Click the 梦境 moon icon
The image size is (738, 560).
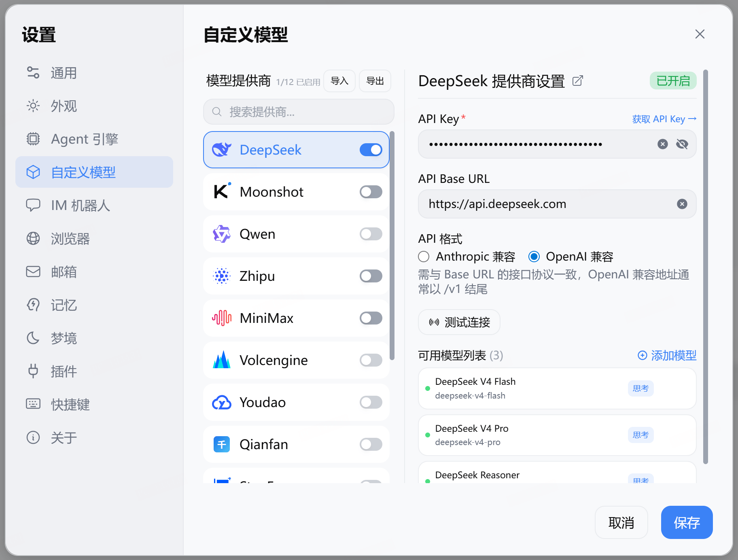(33, 338)
